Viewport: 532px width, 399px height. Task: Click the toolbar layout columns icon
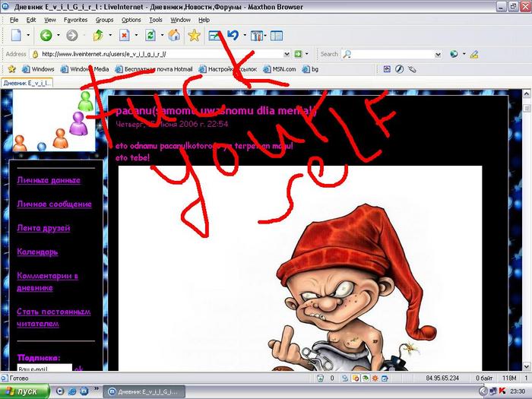click(x=257, y=36)
